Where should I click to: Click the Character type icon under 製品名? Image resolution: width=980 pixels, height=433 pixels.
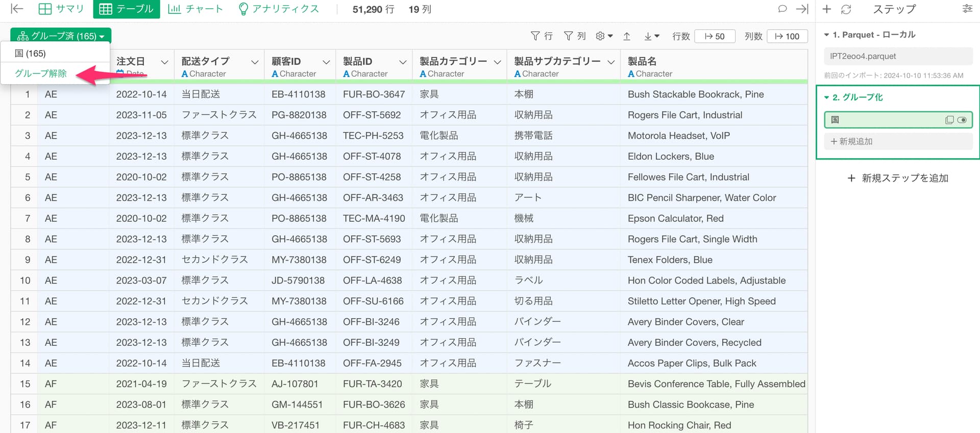pos(631,74)
